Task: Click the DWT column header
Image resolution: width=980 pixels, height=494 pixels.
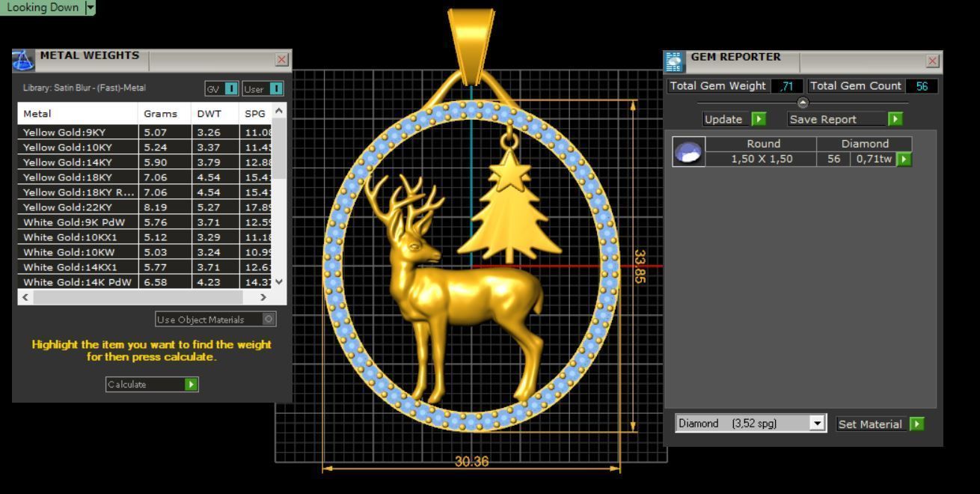Action: [x=215, y=114]
